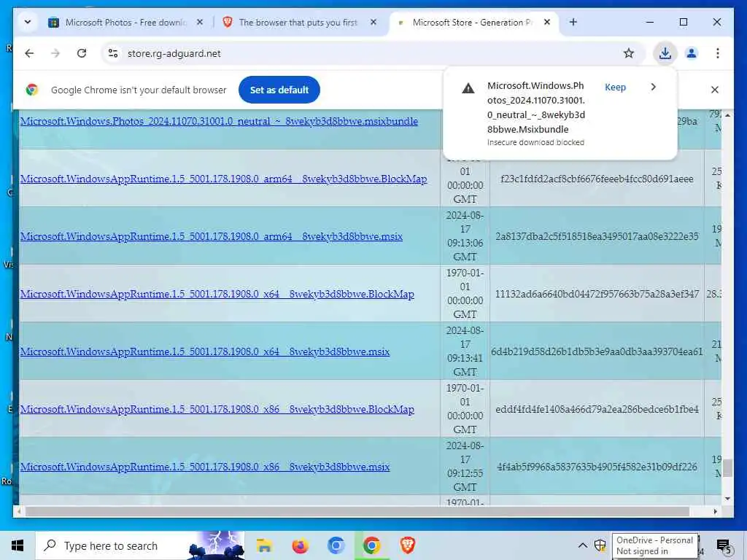This screenshot has height=560, width=747.
Task: Click hash 4f4ab5f9968a5837635b4905f4582e31b09df226
Action: [x=597, y=467]
